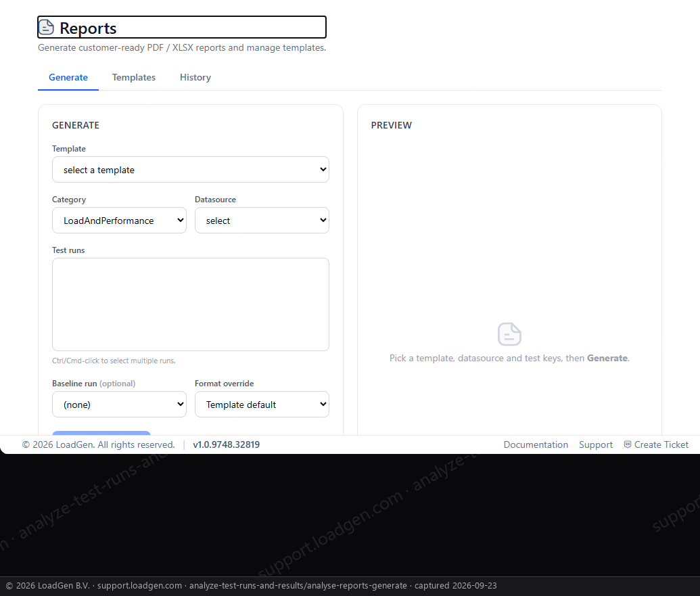Open the Template dropdown
Viewport: 700px width, 596px height.
pyautogui.click(x=191, y=170)
